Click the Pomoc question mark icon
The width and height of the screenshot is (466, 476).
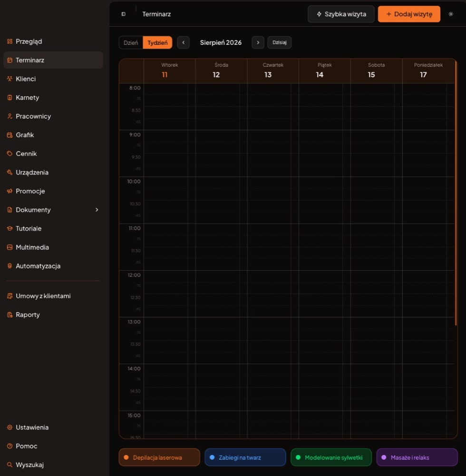[x=10, y=446]
